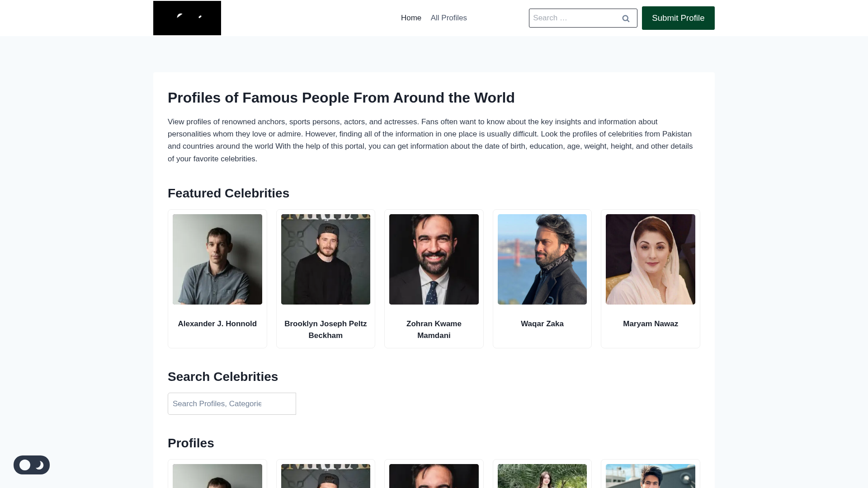Click the search magnifier icon button
This screenshot has height=488, width=868.
(x=626, y=18)
